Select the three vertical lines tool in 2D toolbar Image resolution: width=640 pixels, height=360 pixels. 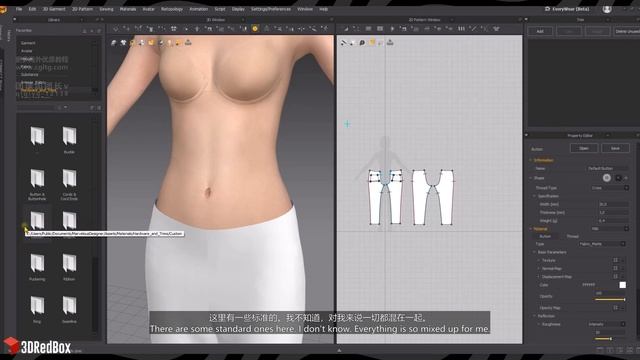(461, 29)
